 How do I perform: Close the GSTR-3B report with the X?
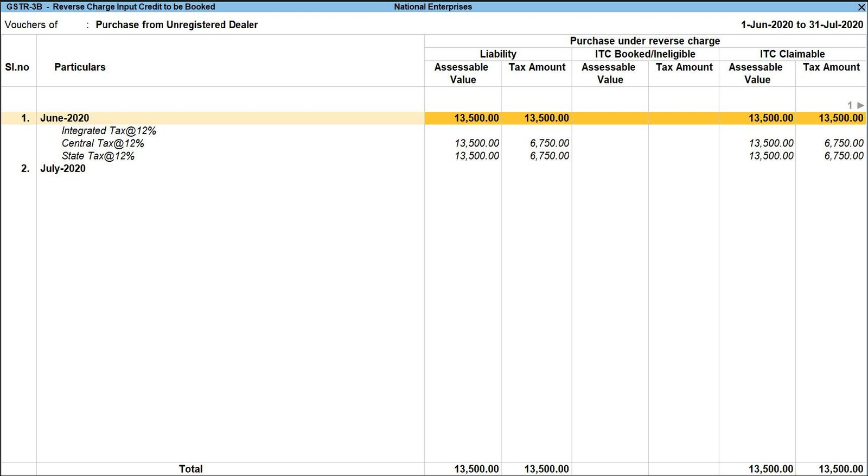point(861,7)
